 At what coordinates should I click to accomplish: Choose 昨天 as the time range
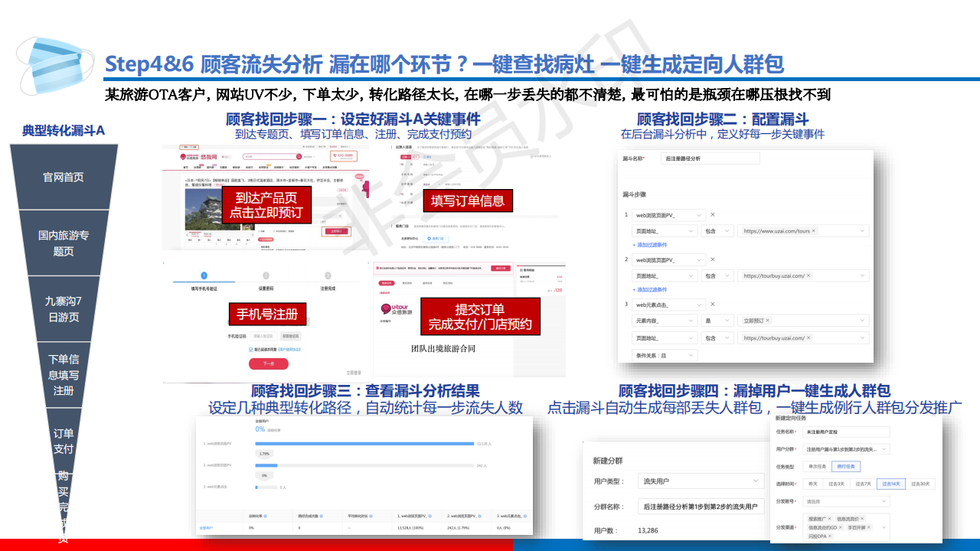813,484
